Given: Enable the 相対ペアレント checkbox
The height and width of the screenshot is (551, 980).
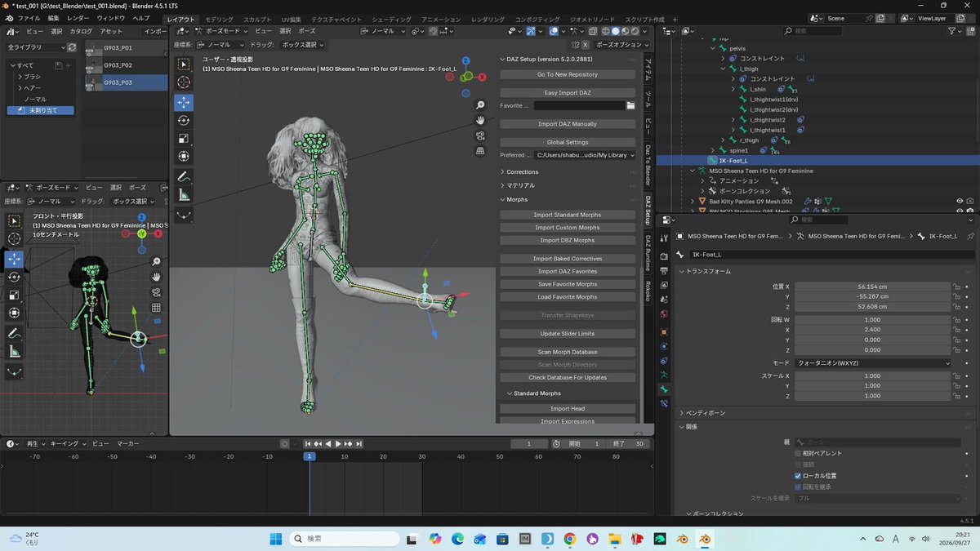Looking at the screenshot, I should [798, 453].
